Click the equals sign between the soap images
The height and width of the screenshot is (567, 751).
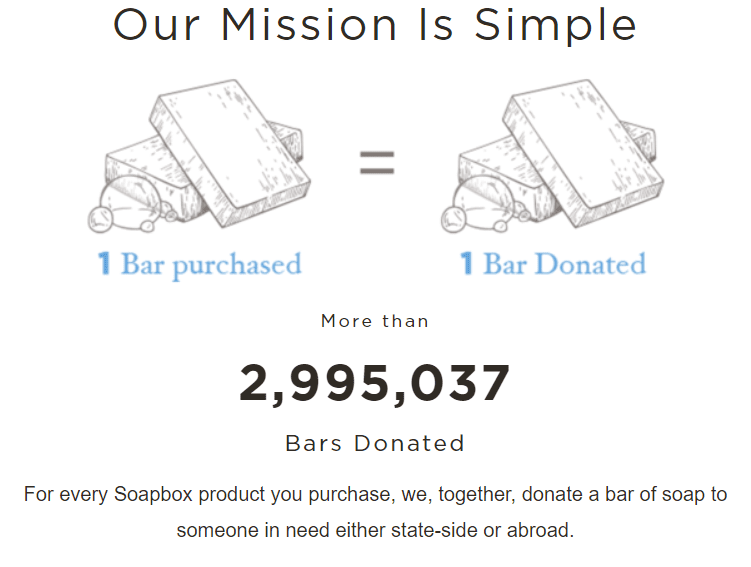[377, 163]
